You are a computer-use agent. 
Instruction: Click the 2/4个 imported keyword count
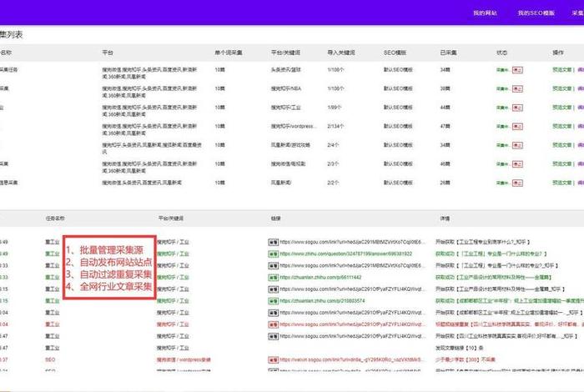tap(333, 145)
